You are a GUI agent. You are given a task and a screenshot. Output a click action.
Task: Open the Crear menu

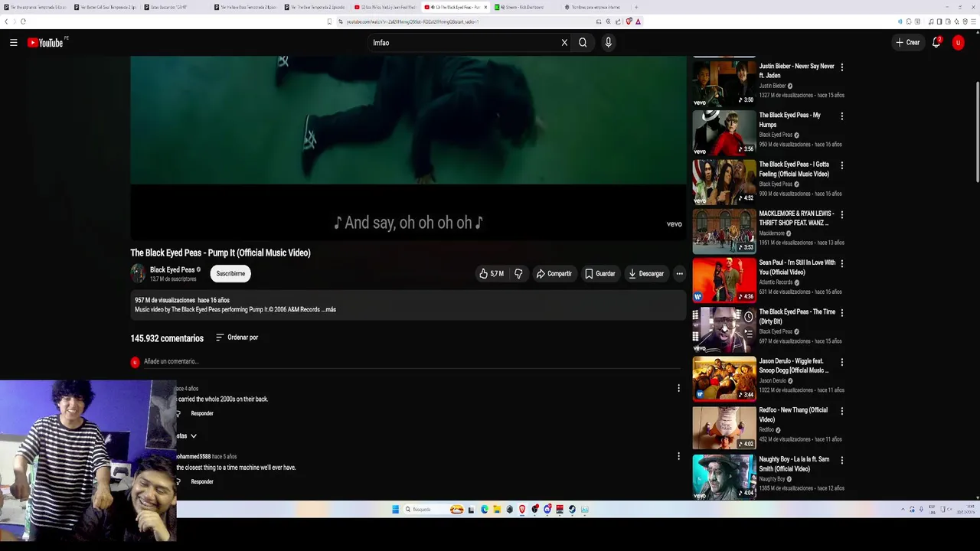pos(907,43)
